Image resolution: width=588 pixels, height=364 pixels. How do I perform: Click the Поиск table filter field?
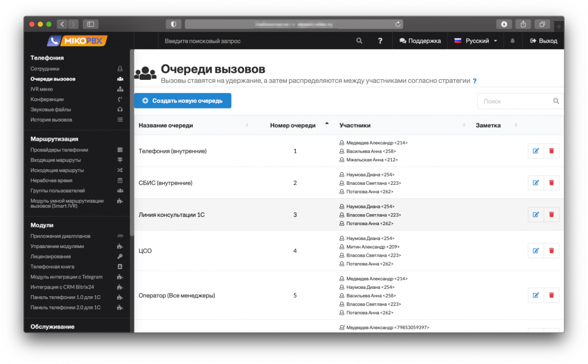(516, 101)
